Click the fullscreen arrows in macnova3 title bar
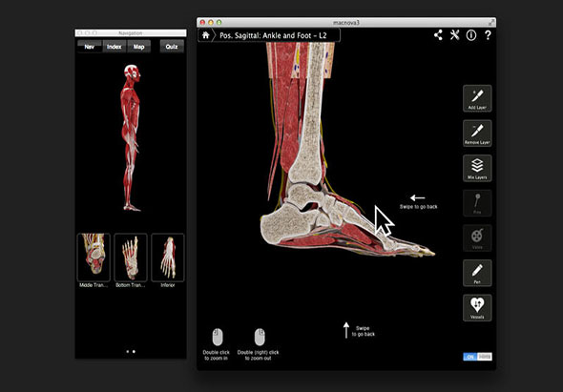Image resolution: width=563 pixels, height=392 pixels. [x=490, y=23]
